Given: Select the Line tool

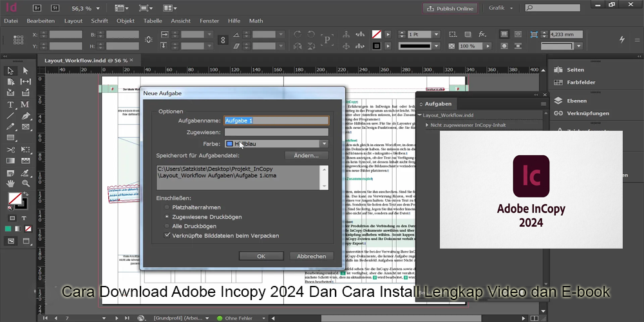Looking at the screenshot, I should click(x=11, y=116).
